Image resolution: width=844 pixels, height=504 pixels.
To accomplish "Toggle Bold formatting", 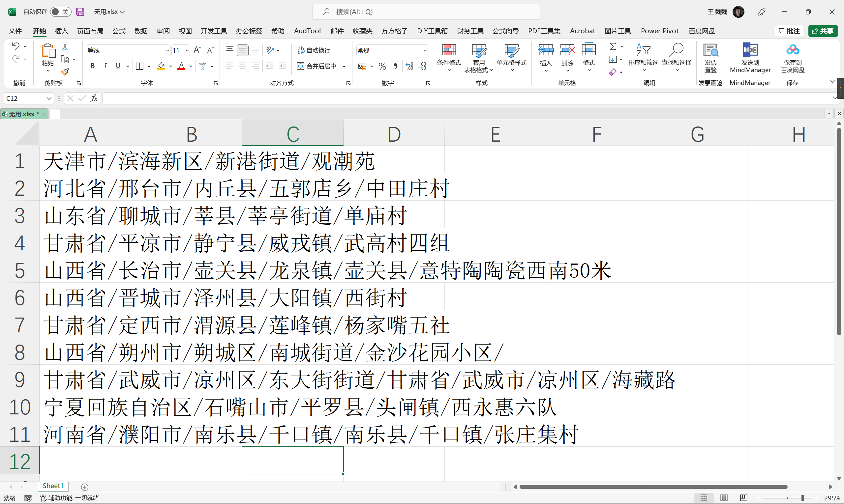I will [x=92, y=66].
